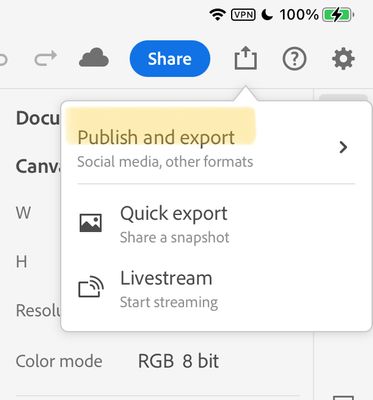The image size is (373, 400).
Task: Click the Share a snapshot subtitle
Action: click(x=175, y=238)
